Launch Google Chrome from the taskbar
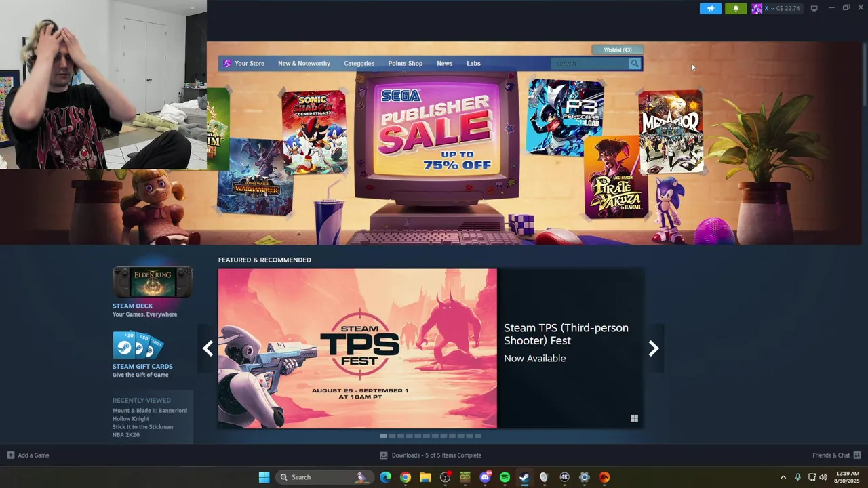 (x=405, y=477)
